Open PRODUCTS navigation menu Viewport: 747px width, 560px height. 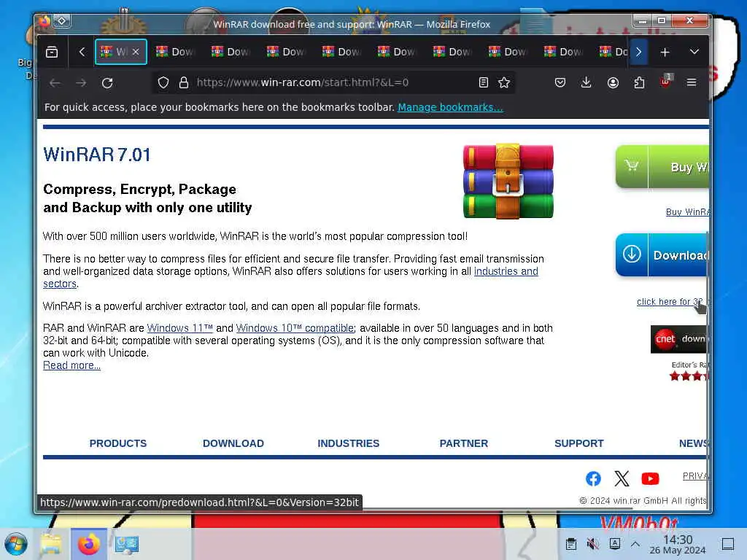click(118, 443)
